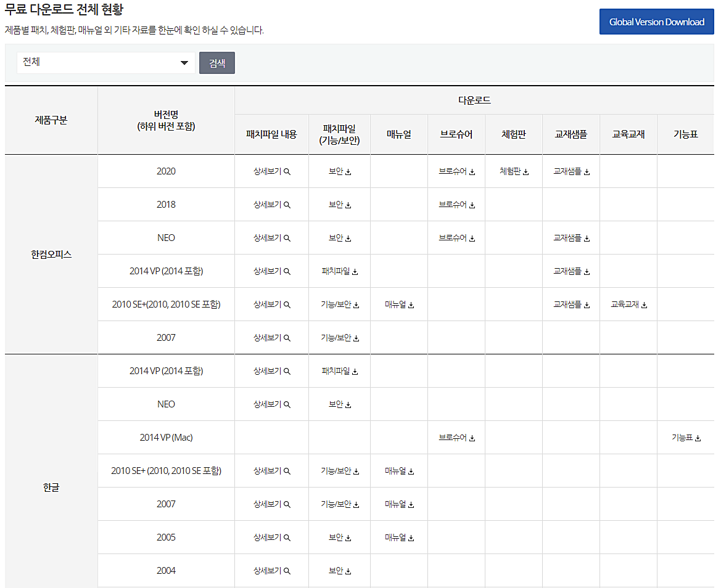721x588 pixels.
Task: Download 매뉴얼 for 한글 2007
Action: tap(399, 504)
